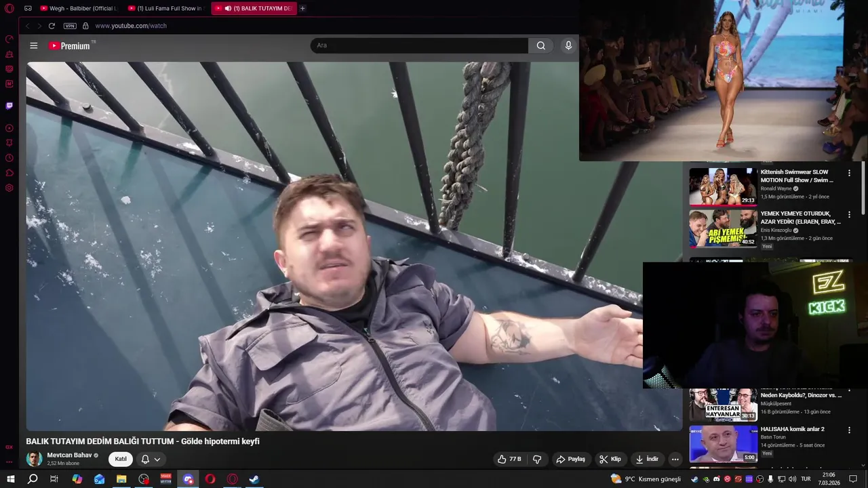Image resolution: width=868 pixels, height=488 pixels.
Task: Open the weather widget 9°C Kısmen güneşli
Action: [x=645, y=479]
